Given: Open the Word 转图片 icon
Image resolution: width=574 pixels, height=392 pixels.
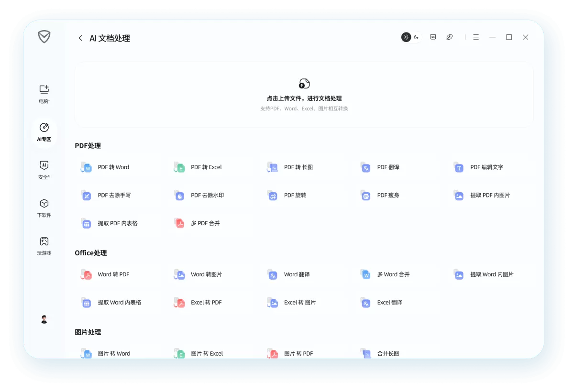Looking at the screenshot, I should tap(179, 274).
